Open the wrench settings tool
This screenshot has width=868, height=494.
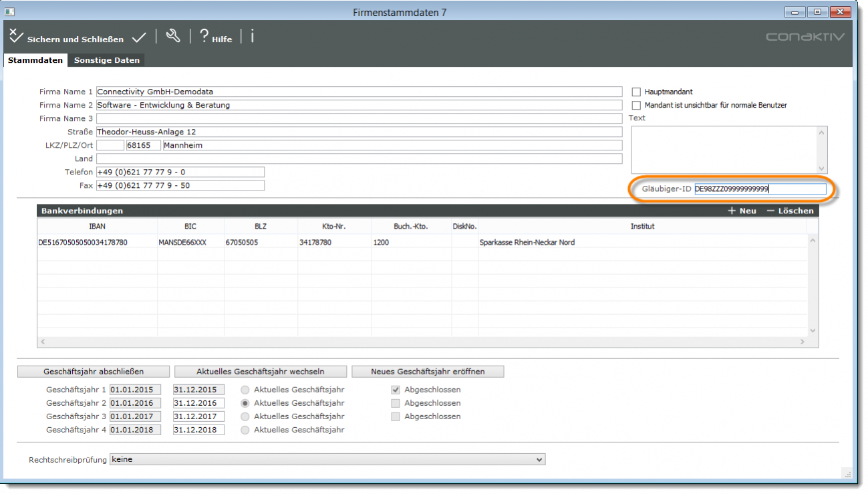pos(173,36)
